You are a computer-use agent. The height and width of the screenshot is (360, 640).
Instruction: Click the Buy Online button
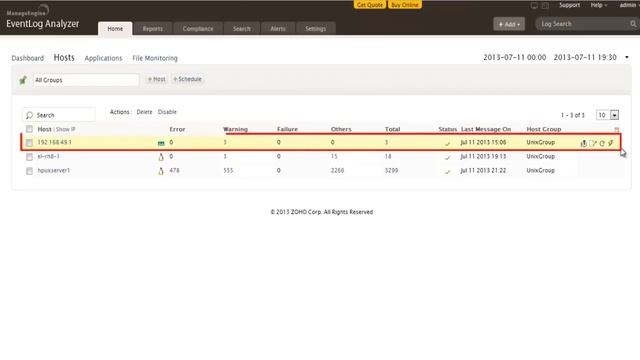404,4
